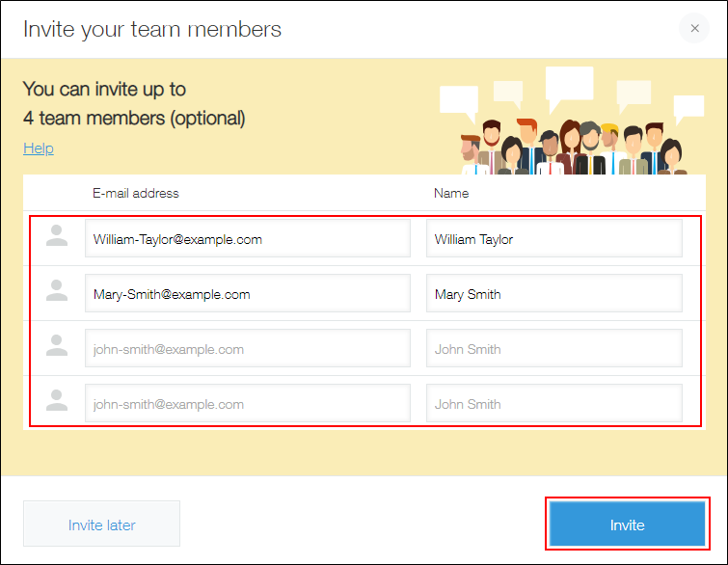This screenshot has height=565, width=728.
Task: Open the Help link
Action: click(x=39, y=148)
